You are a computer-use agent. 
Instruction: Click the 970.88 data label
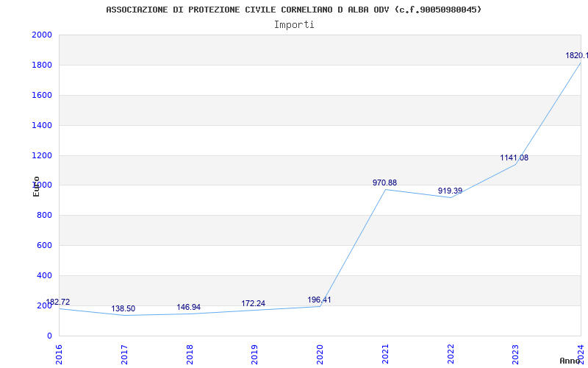[384, 183]
